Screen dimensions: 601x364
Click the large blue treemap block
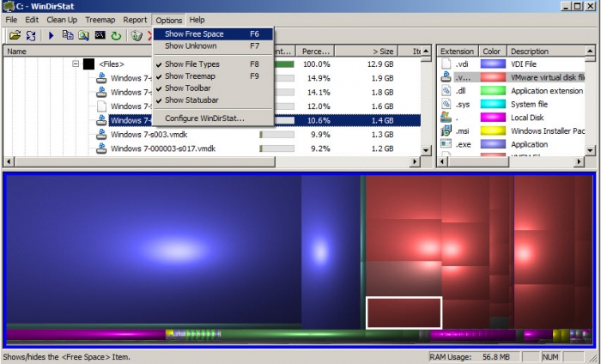(154, 249)
